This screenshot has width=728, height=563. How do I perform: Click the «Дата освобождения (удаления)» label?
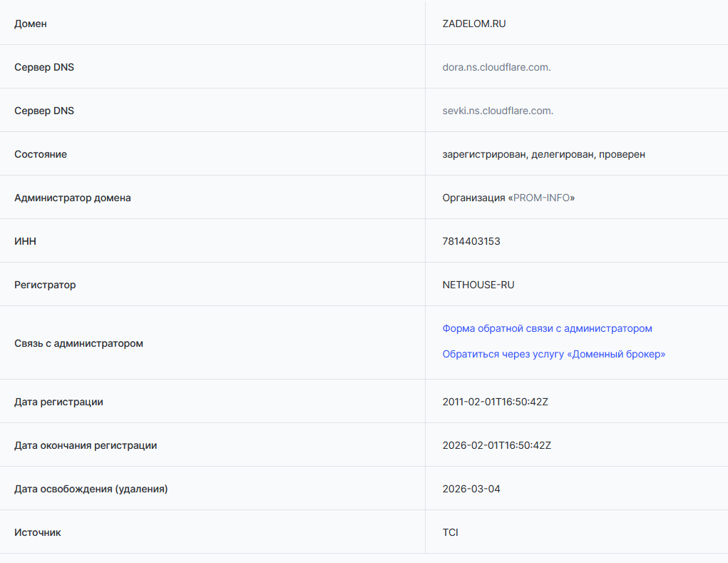point(91,489)
